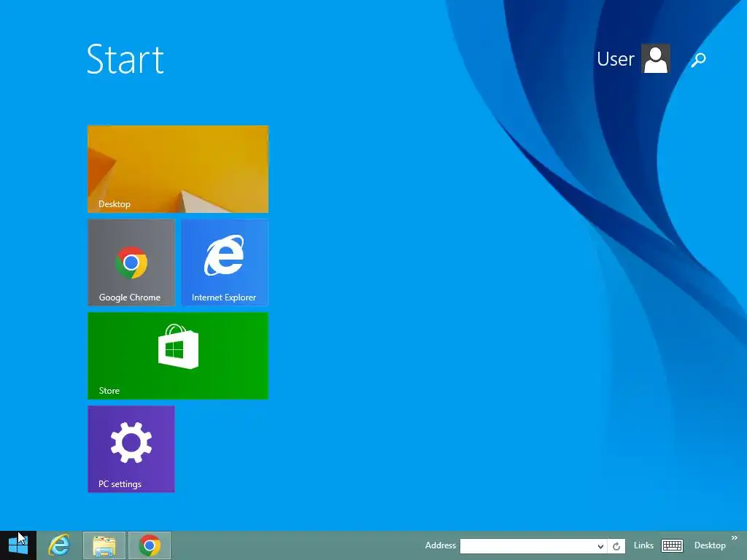Click the User name label
This screenshot has width=747, height=560.
coord(616,59)
